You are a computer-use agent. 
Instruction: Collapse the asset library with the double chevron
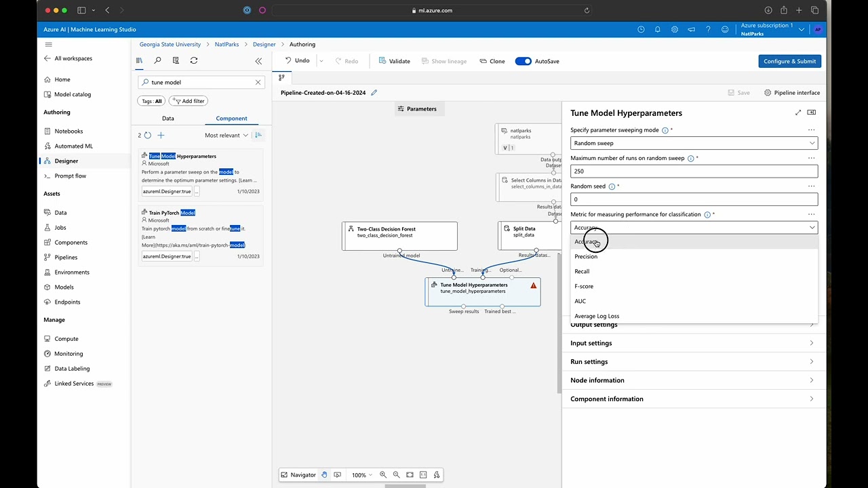tap(258, 61)
